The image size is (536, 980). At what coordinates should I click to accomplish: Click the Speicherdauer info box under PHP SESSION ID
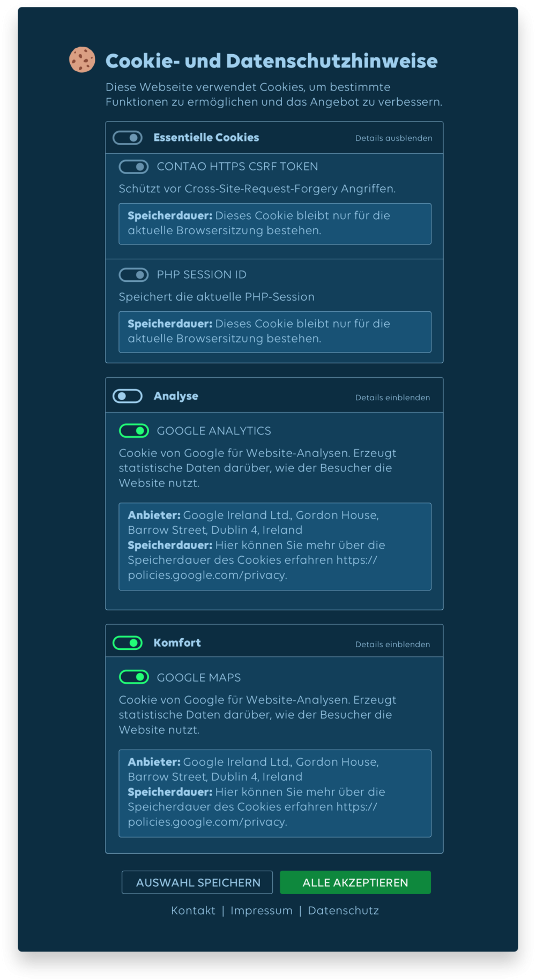(274, 332)
